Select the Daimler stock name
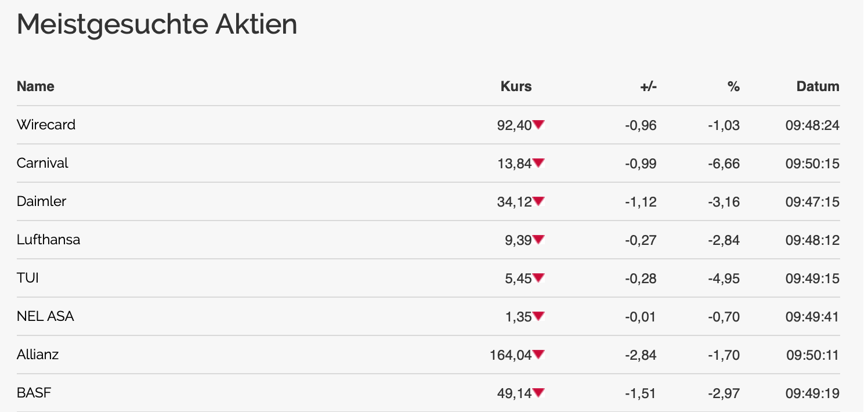 pyautogui.click(x=41, y=201)
